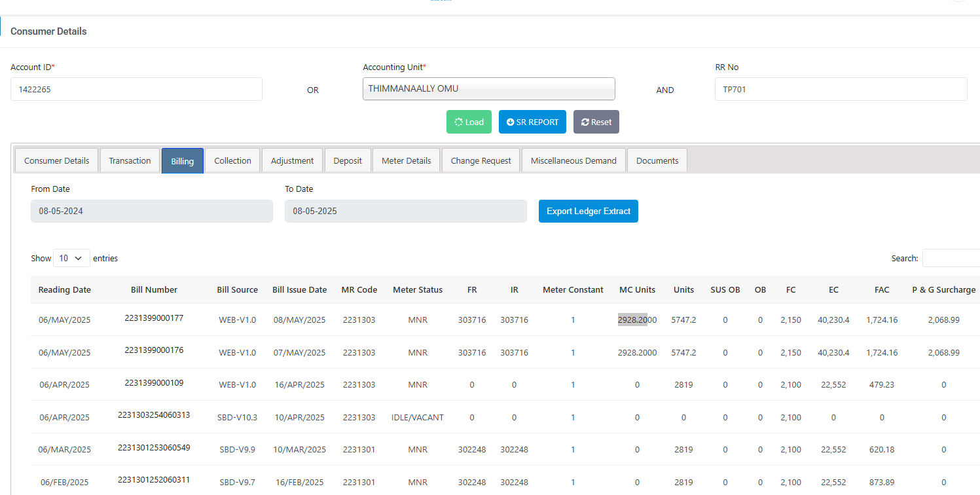Sort by Meter Status column header
This screenshot has height=495, width=980.
(x=418, y=289)
